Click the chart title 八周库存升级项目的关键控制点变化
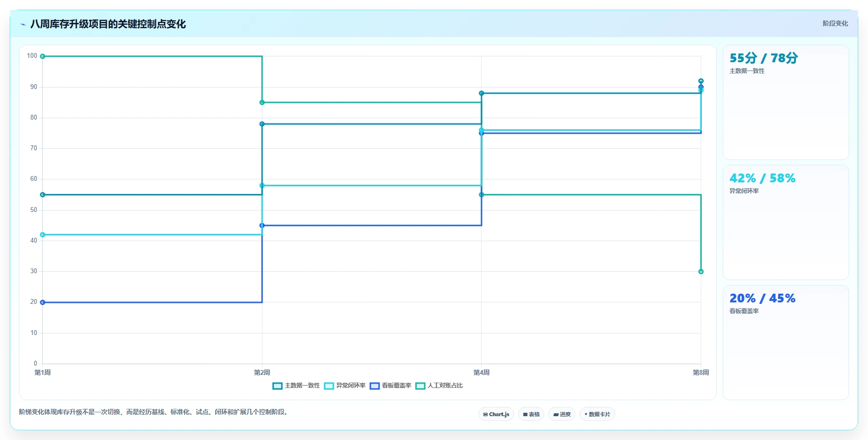Viewport: 868px width, 440px height. 108,24
